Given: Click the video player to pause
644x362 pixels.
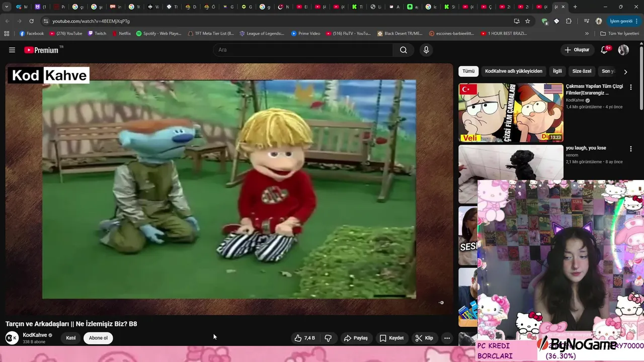Looking at the screenshot, I should coord(229,189).
